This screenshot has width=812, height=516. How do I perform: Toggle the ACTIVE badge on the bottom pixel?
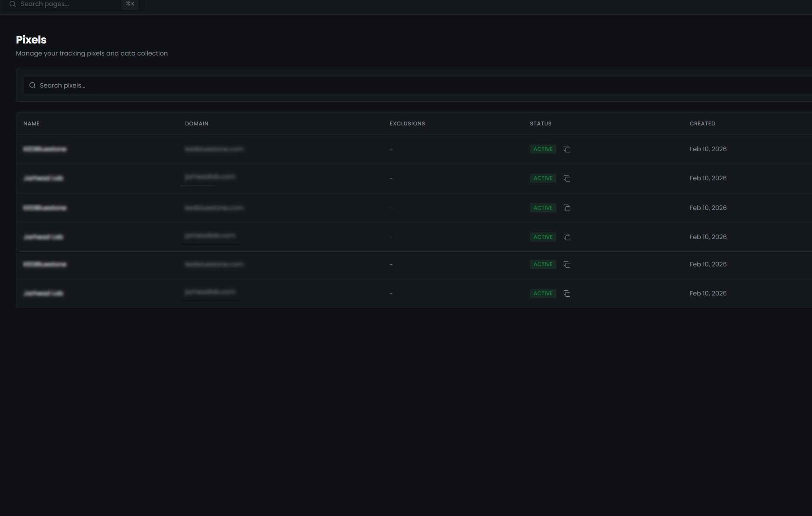click(543, 293)
